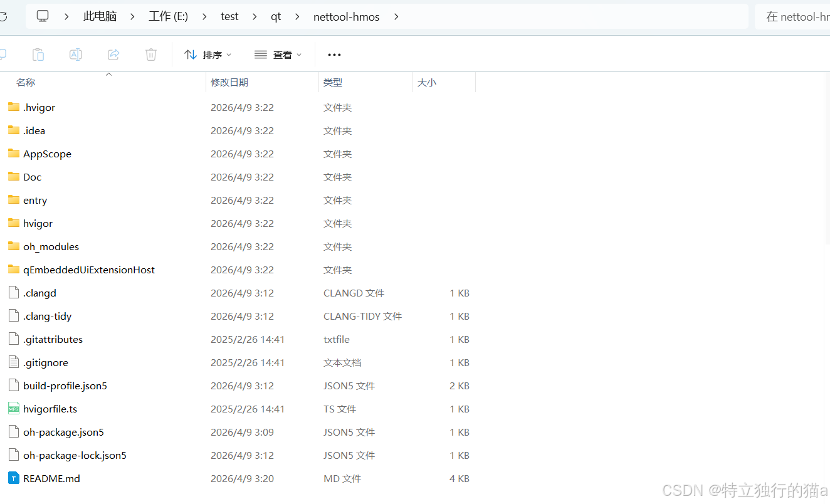
Task: Click the .clangd file icon
Action: [14, 293]
